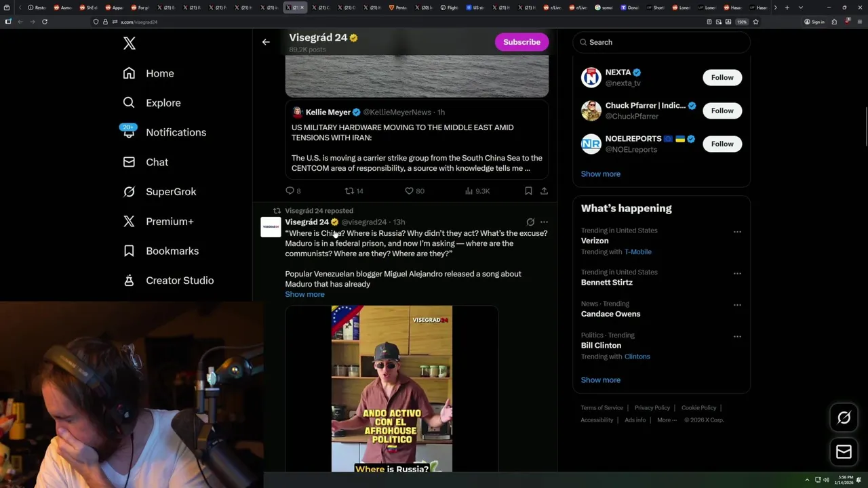Open Creator Studio in the sidebar

[168, 281]
